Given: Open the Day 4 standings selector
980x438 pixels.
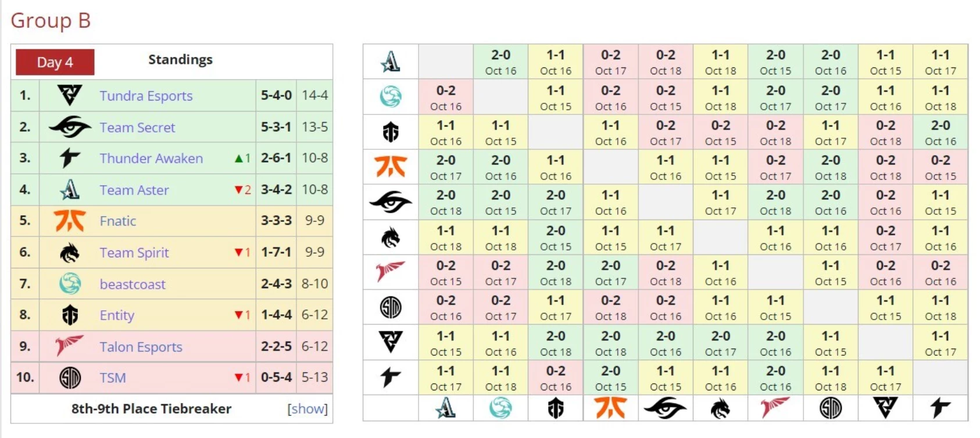Looking at the screenshot, I should pyautogui.click(x=55, y=62).
